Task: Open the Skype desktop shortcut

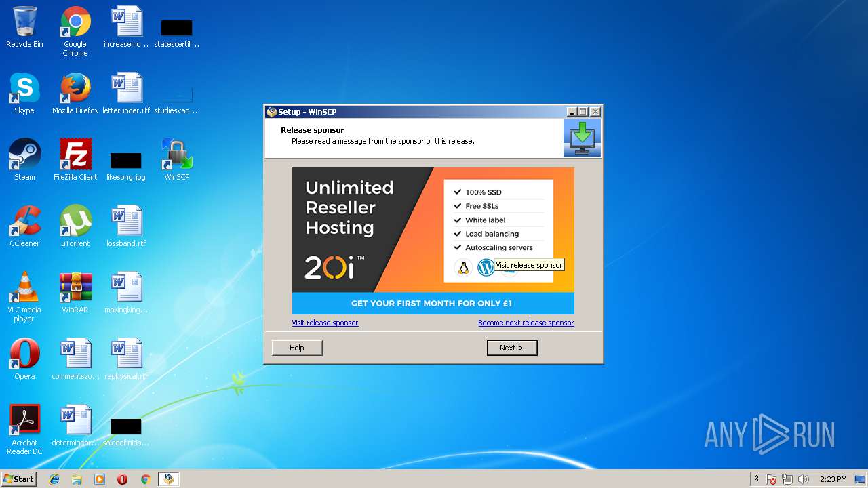Action: coord(24,94)
